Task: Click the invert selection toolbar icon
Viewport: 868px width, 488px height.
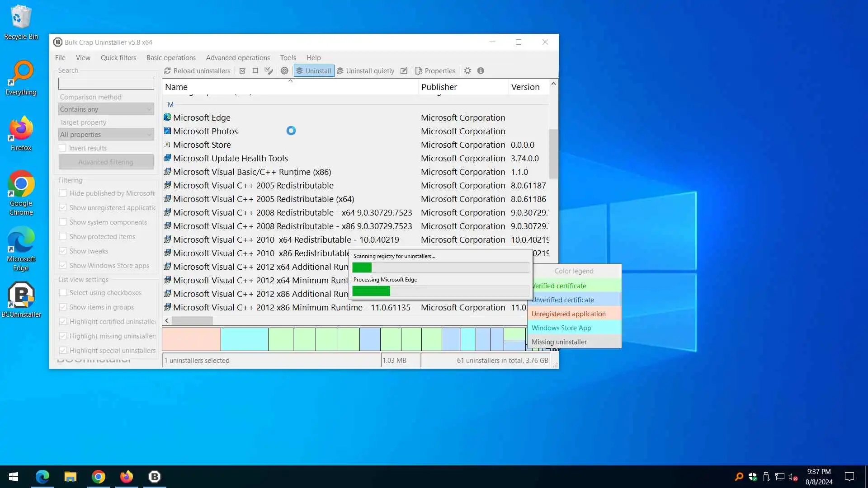Action: tap(269, 71)
